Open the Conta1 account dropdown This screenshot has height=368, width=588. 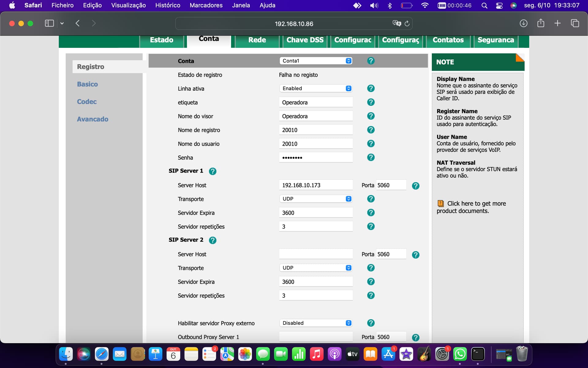coord(316,61)
